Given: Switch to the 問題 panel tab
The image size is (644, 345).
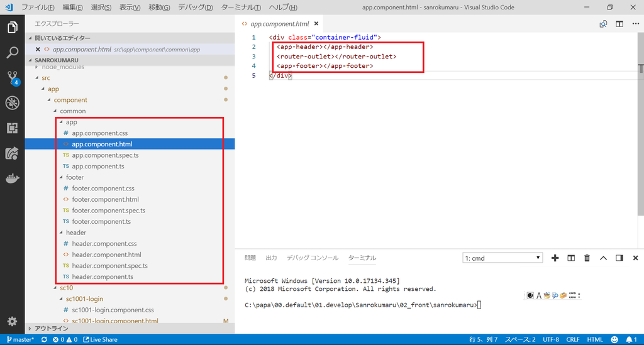Looking at the screenshot, I should click(x=250, y=258).
